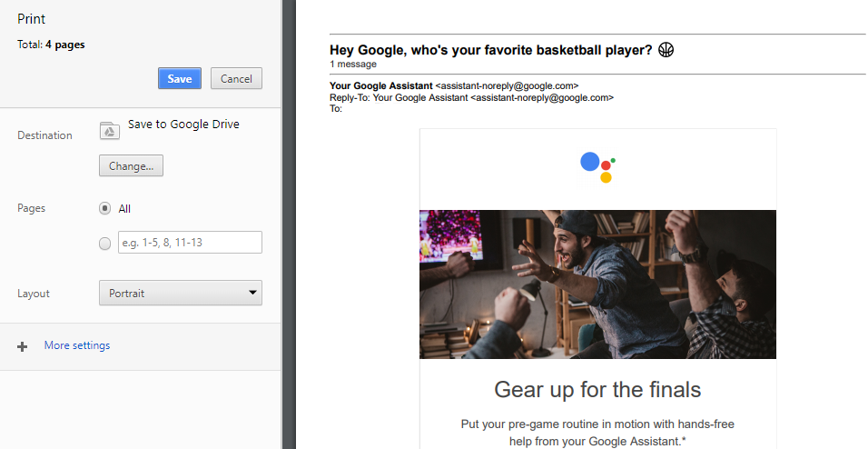This screenshot has height=449, width=868.
Task: Click the Google Drive destination icon
Action: [x=110, y=131]
